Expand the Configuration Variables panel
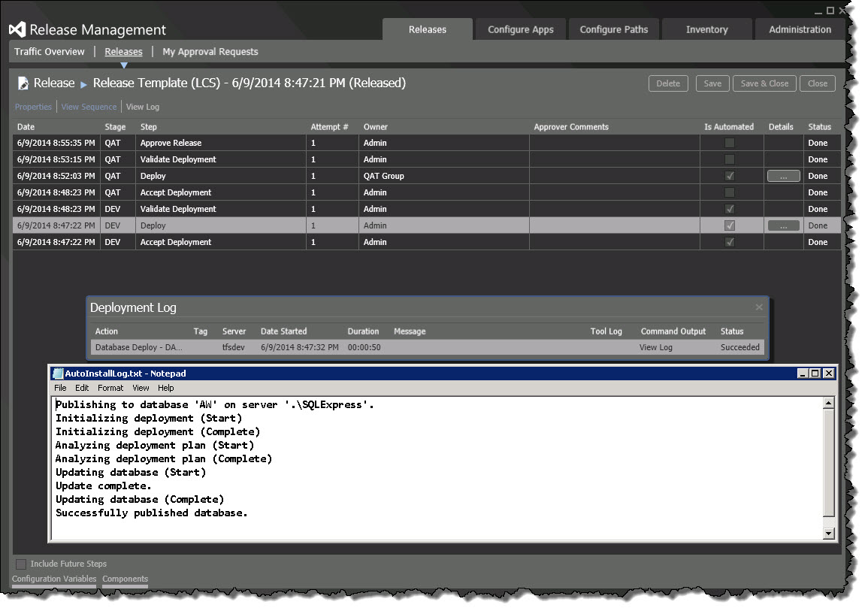Viewport: 868px width, 611px height. click(54, 579)
